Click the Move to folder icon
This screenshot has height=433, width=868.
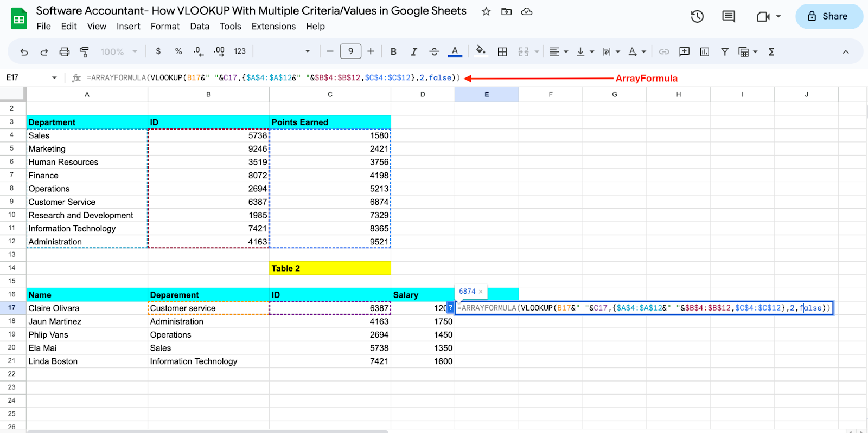coord(506,11)
